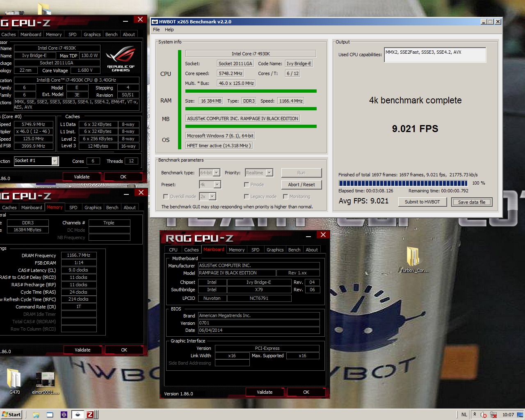525x420 pixels.
Task: Open the Socket #1 selection dropdown
Action: coord(36,161)
